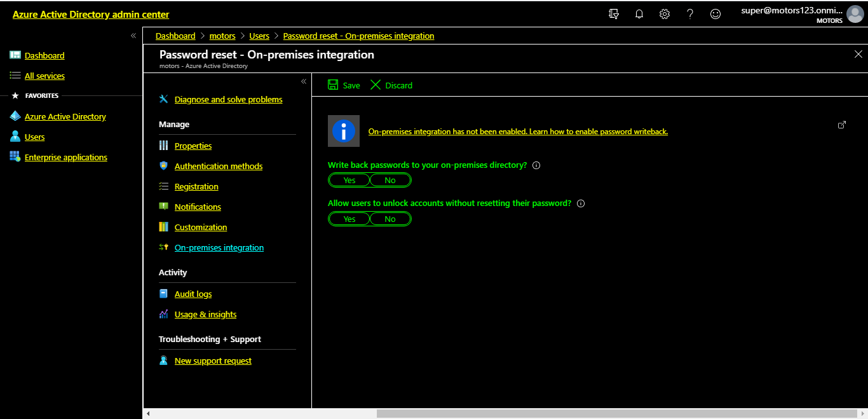868x419 pixels.
Task: Collapse the Password reset blade menu
Action: point(304,81)
